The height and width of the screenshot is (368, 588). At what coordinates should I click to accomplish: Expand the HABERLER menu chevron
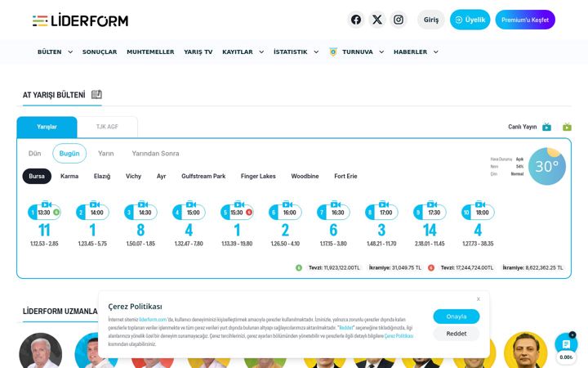[436, 52]
